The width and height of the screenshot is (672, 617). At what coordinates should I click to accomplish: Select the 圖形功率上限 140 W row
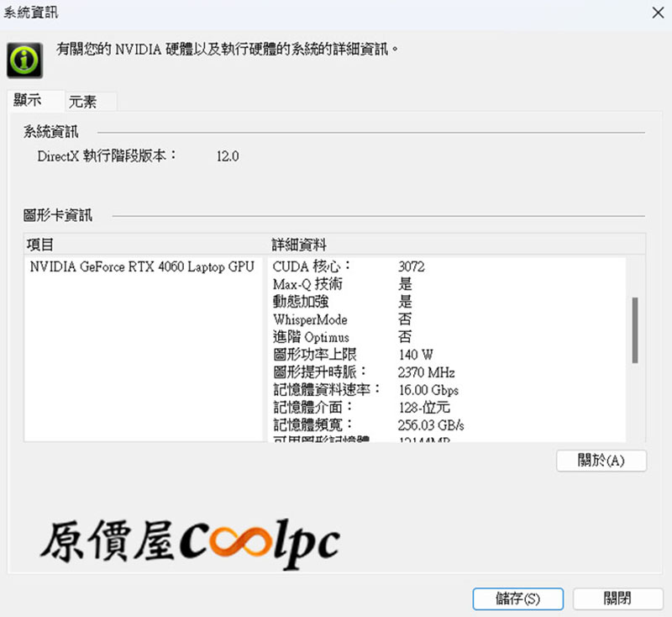pyautogui.click(x=353, y=355)
